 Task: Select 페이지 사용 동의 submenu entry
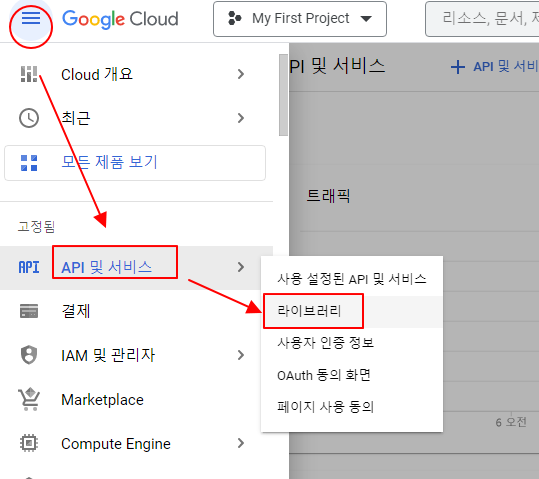352,407
